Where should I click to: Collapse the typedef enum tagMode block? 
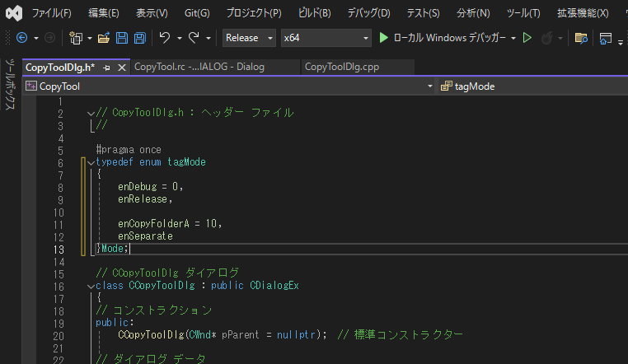click(x=90, y=162)
